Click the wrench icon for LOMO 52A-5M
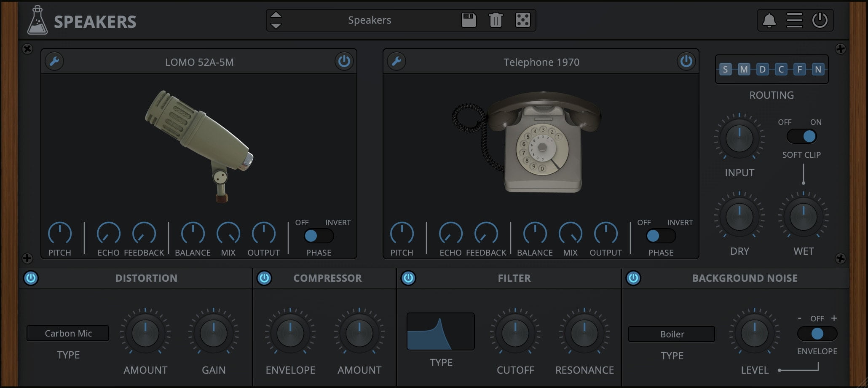The image size is (868, 388). point(54,62)
